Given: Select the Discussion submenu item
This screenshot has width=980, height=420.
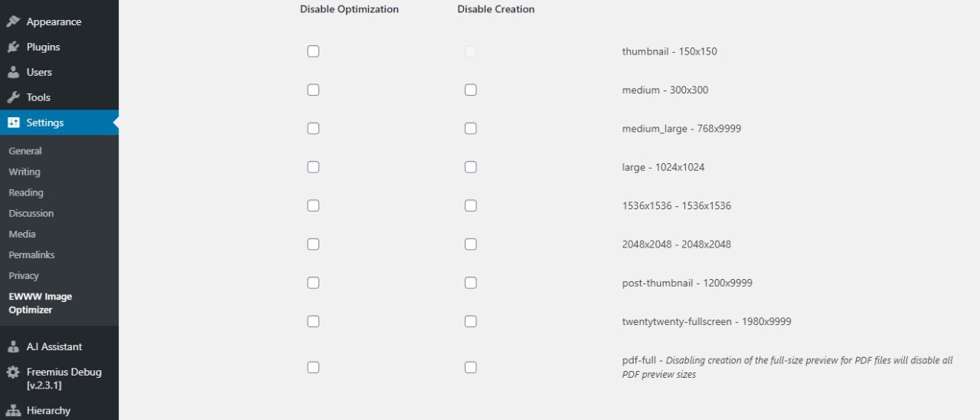Looking at the screenshot, I should [x=31, y=213].
